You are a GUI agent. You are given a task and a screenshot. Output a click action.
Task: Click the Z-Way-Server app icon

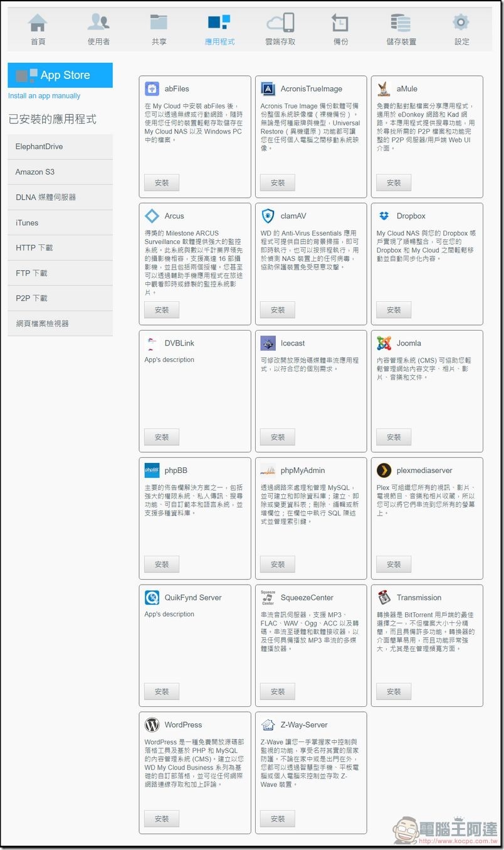(268, 725)
